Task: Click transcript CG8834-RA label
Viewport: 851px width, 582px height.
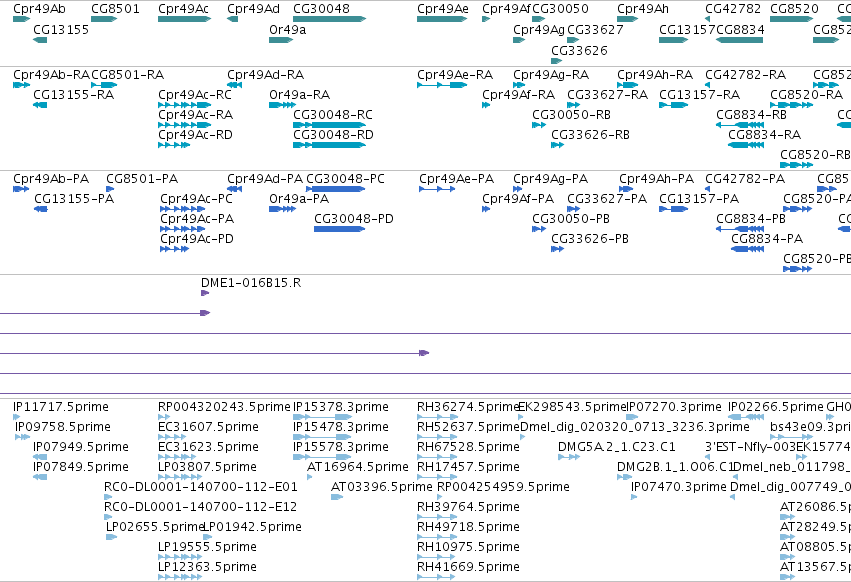Action: [764, 135]
